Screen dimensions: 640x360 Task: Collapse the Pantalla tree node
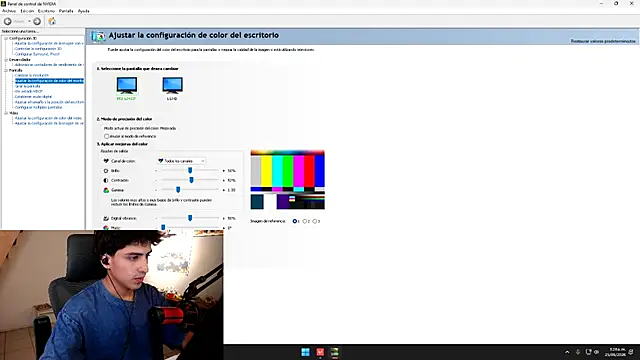pyautogui.click(x=6, y=70)
